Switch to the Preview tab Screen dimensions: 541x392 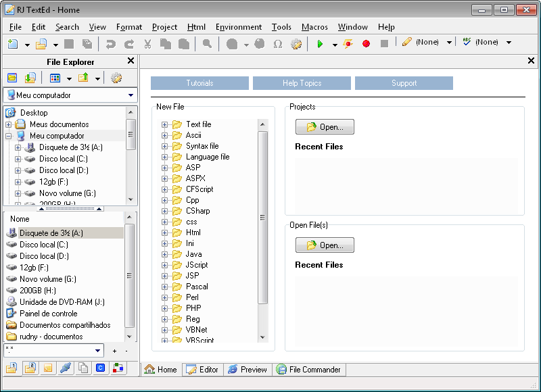[248, 370]
